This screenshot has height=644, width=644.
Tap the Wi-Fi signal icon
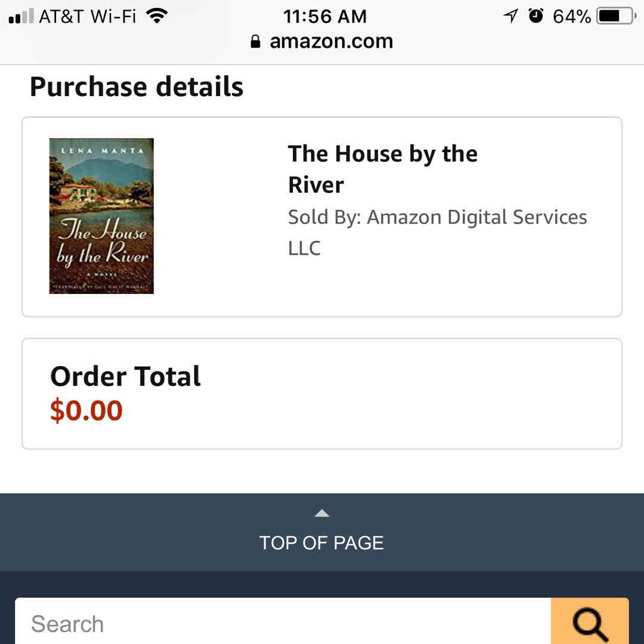click(157, 16)
